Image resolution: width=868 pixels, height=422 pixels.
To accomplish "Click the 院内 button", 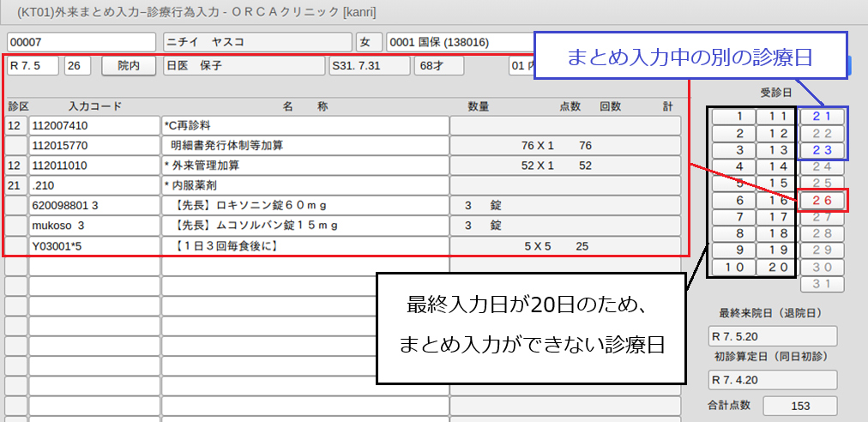I will click(x=129, y=65).
